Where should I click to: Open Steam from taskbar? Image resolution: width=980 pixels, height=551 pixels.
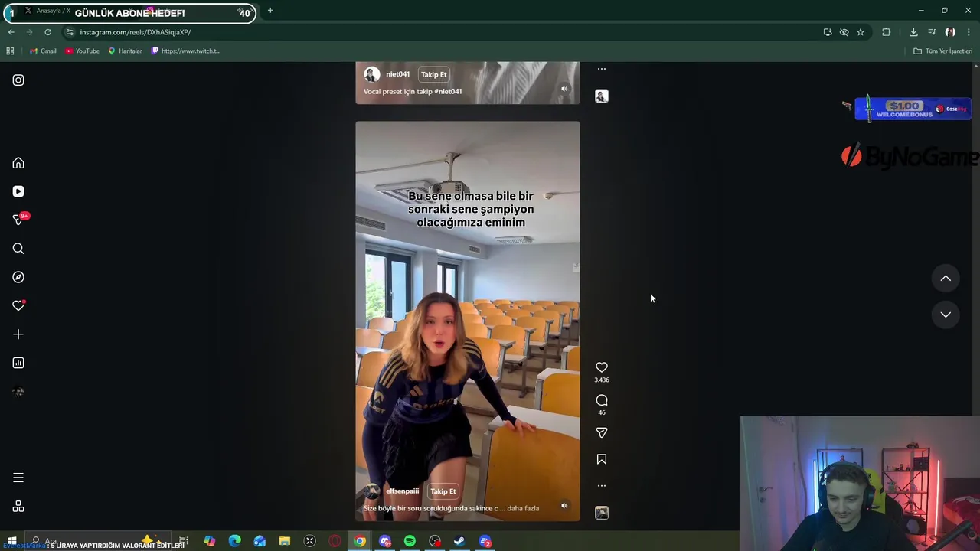pyautogui.click(x=459, y=541)
